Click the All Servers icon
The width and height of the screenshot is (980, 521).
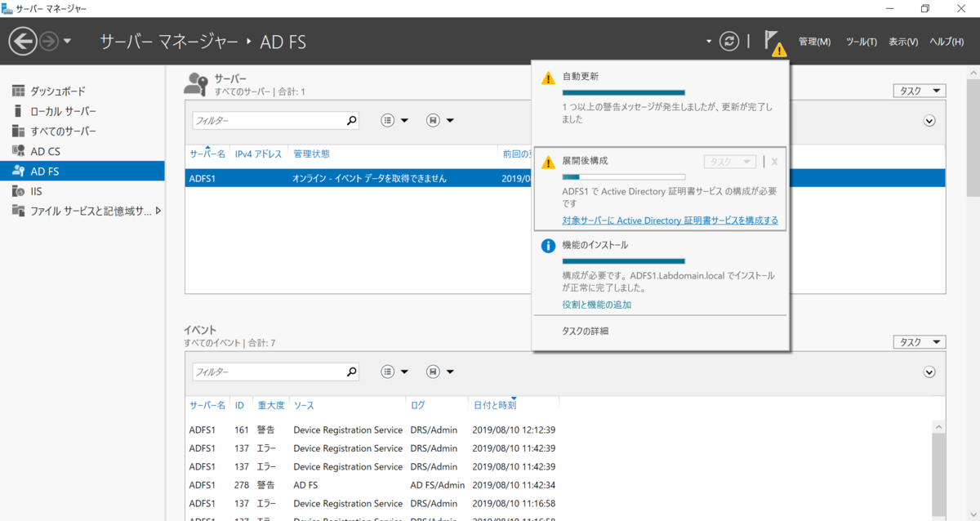click(18, 131)
